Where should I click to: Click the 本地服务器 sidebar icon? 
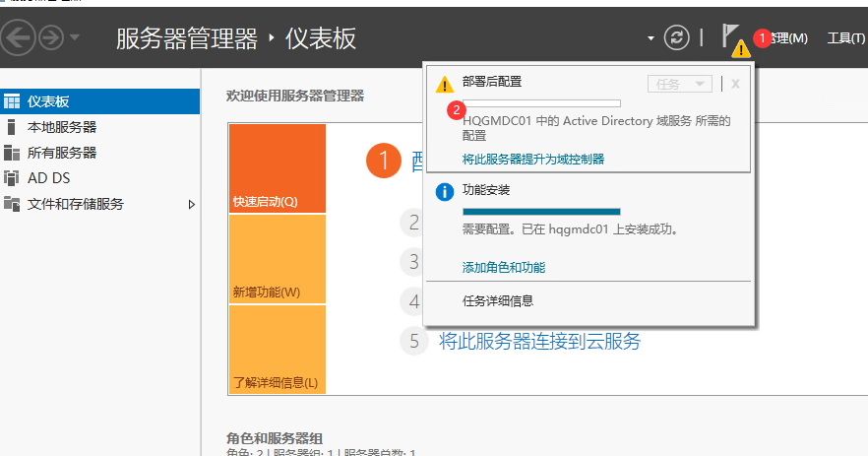(x=11, y=127)
